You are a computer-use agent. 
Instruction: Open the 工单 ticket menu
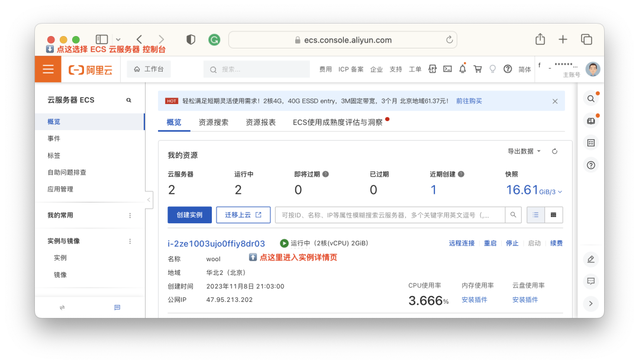[x=415, y=70]
